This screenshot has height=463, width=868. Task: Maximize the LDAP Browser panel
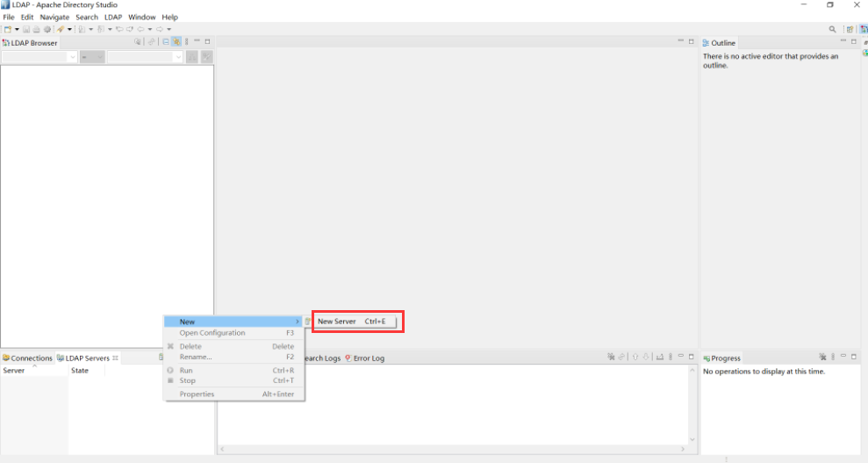point(208,41)
